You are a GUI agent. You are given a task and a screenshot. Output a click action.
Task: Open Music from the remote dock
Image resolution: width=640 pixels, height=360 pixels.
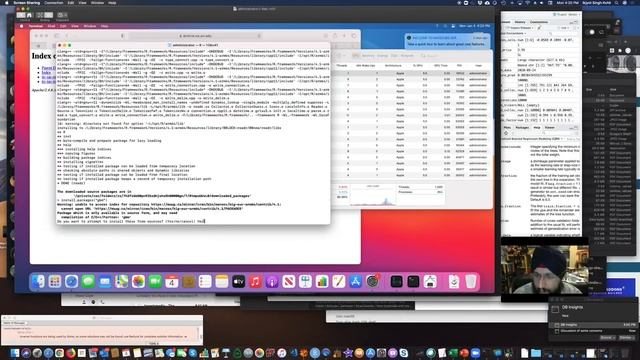pyautogui.click(x=255, y=282)
